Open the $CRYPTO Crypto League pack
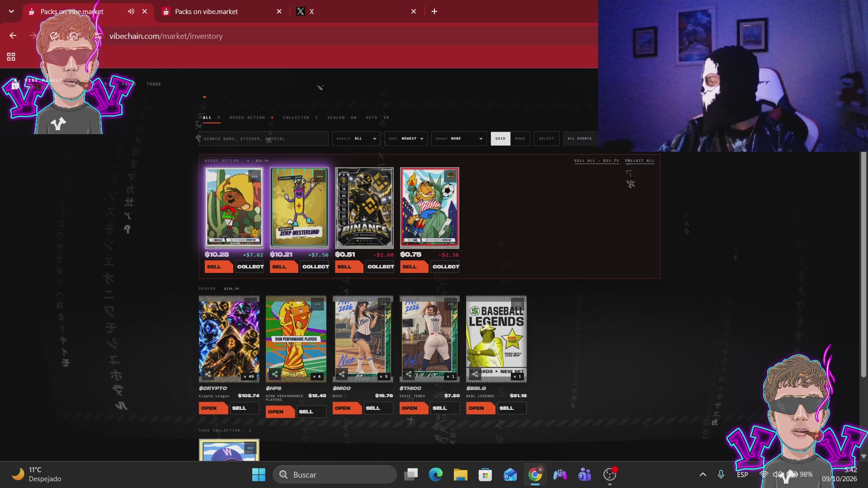The height and width of the screenshot is (488, 868). [x=213, y=408]
